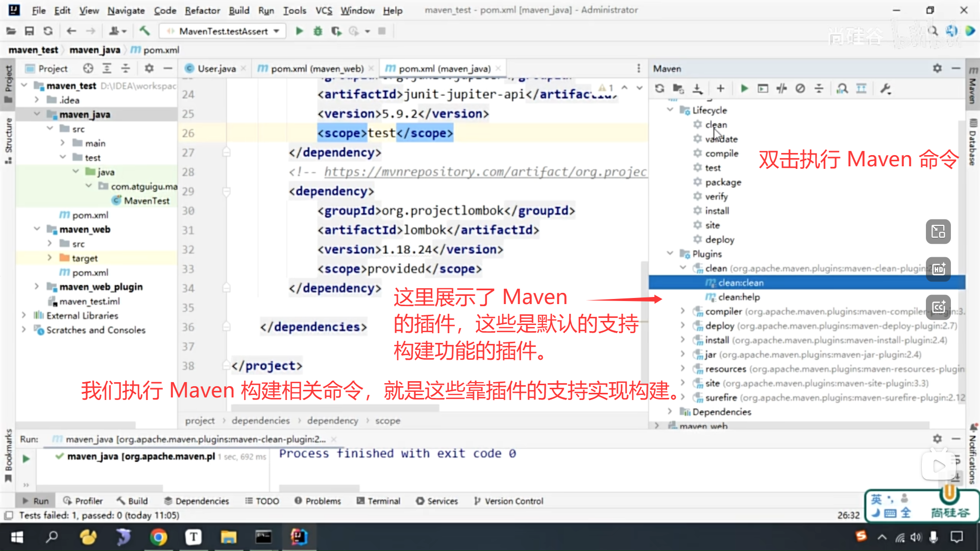Expand the compiler plugin node
The image size is (980, 551).
(x=683, y=311)
